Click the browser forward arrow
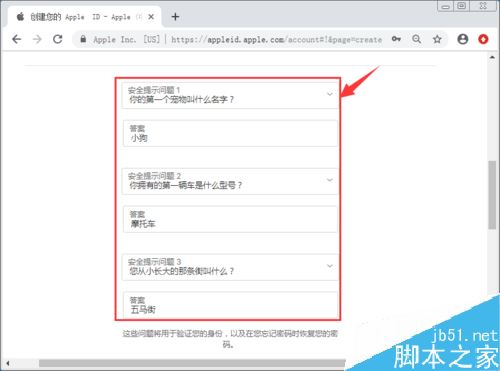Viewport: 500px width, 371px height. pyautogui.click(x=37, y=39)
